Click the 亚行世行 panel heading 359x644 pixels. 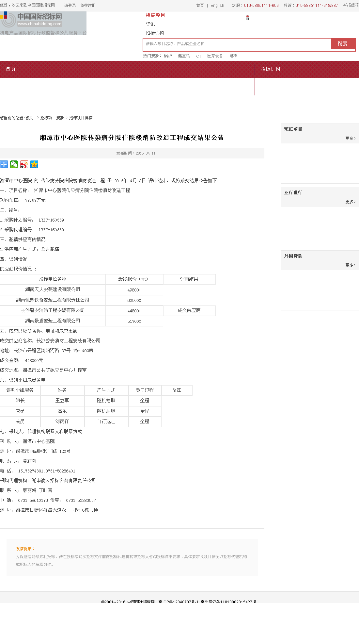tap(293, 192)
